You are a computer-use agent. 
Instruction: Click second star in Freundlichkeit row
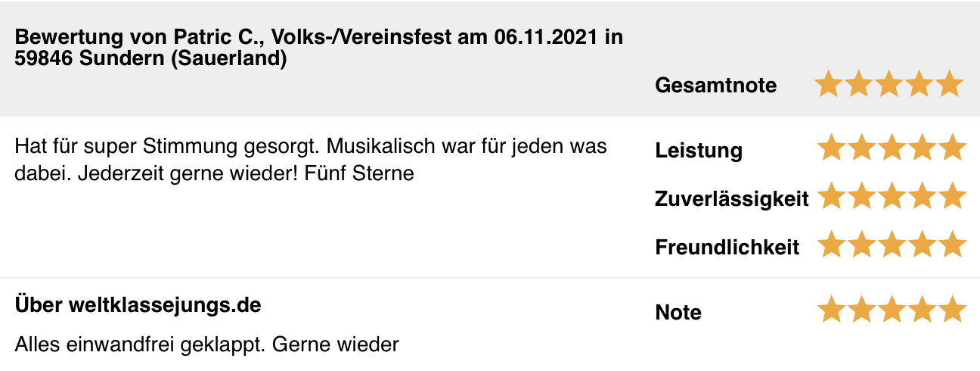(862, 245)
